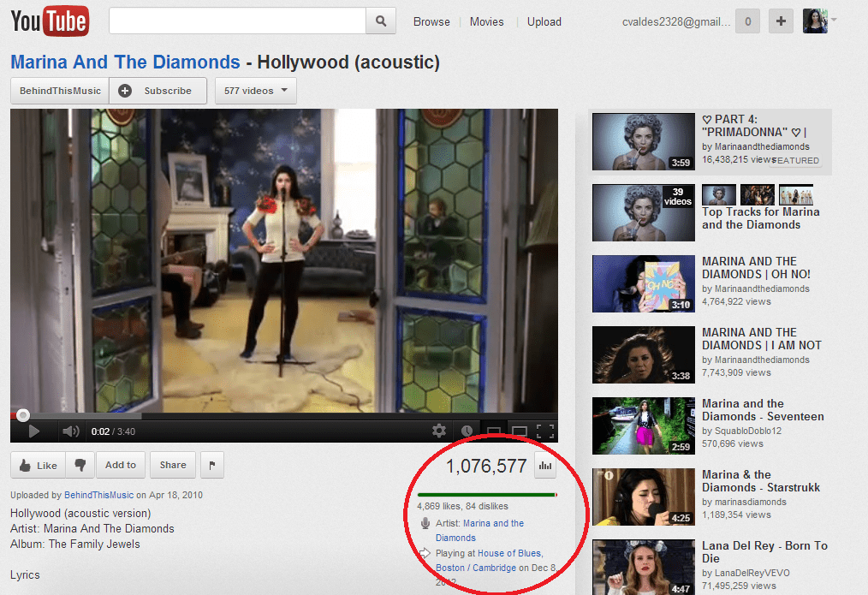Switch to large player size

[x=520, y=431]
